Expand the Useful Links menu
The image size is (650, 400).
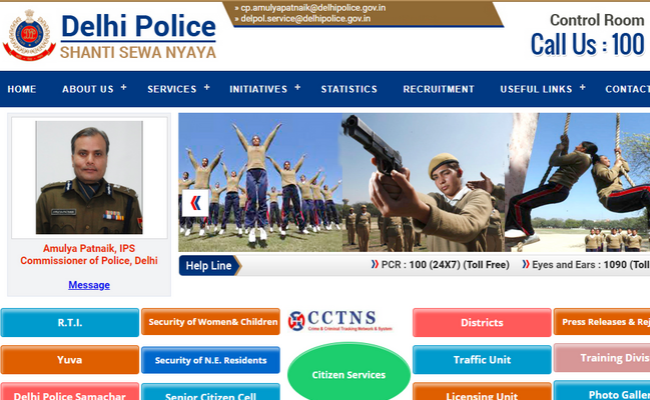[x=542, y=89]
